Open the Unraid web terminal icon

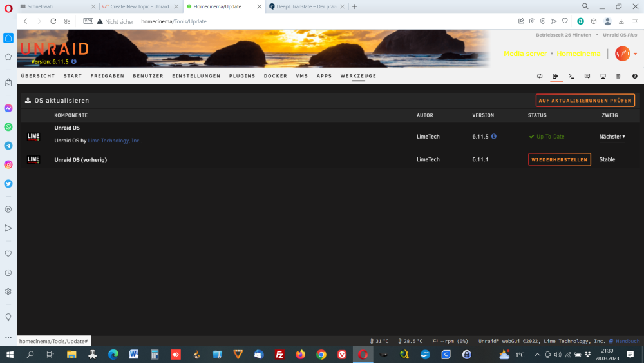coord(571,76)
